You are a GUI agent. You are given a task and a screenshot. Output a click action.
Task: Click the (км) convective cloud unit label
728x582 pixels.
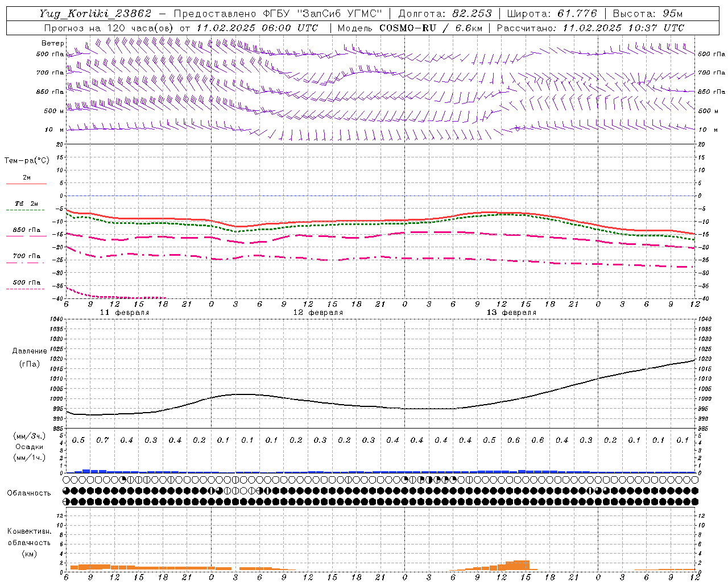pos(30,554)
